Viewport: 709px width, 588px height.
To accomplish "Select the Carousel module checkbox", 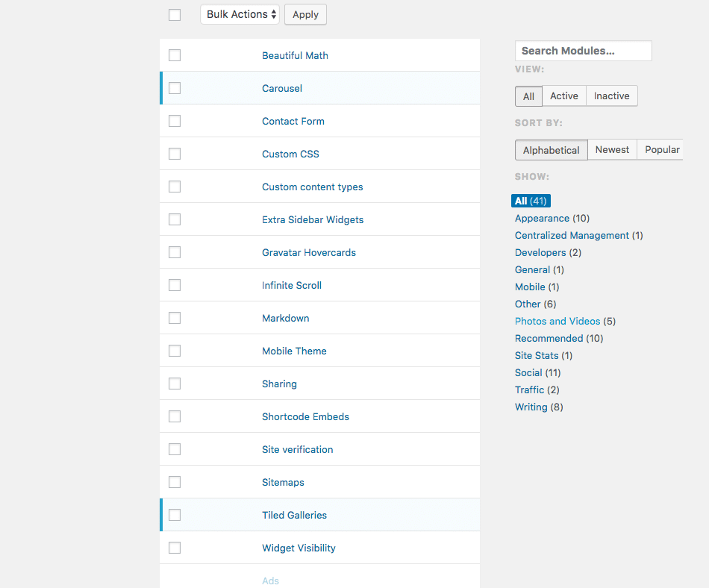I will [x=175, y=88].
